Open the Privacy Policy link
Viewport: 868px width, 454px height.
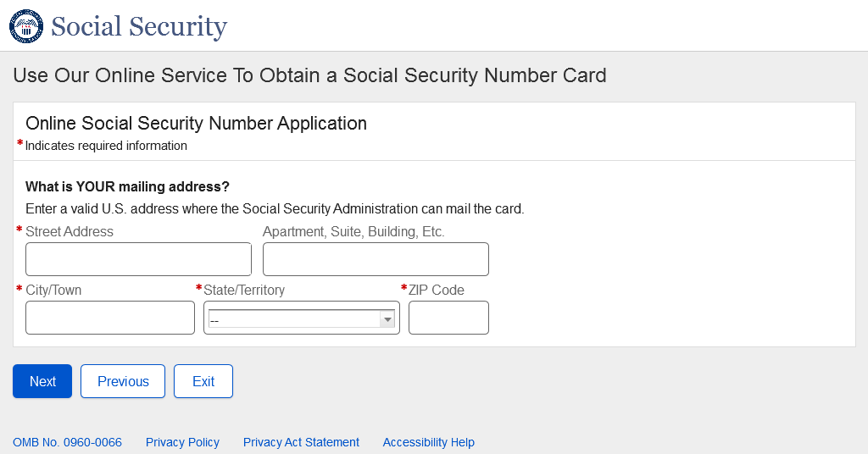point(182,442)
